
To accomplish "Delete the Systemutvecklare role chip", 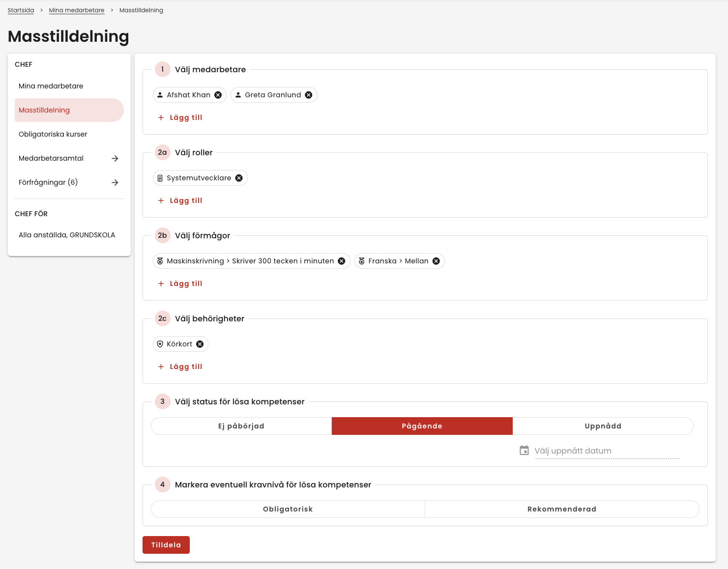I will (x=239, y=178).
